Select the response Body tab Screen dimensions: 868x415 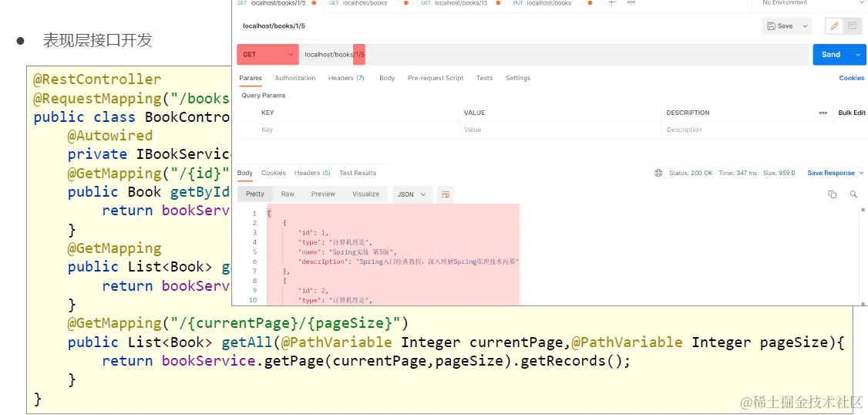pyautogui.click(x=244, y=173)
